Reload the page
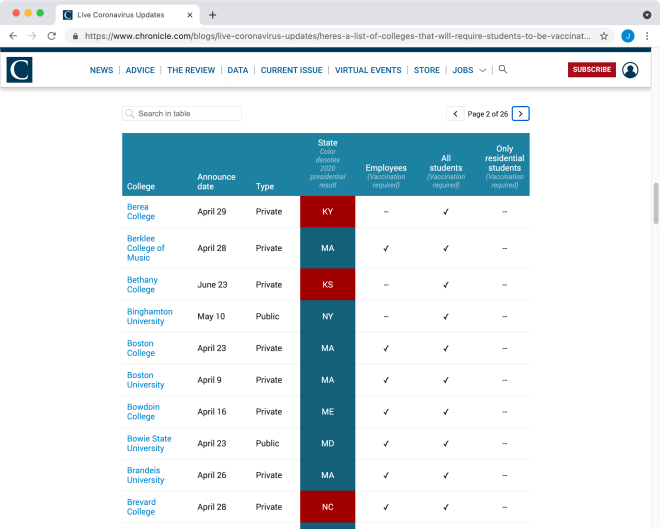Image resolution: width=660 pixels, height=529 pixels. (x=52, y=36)
